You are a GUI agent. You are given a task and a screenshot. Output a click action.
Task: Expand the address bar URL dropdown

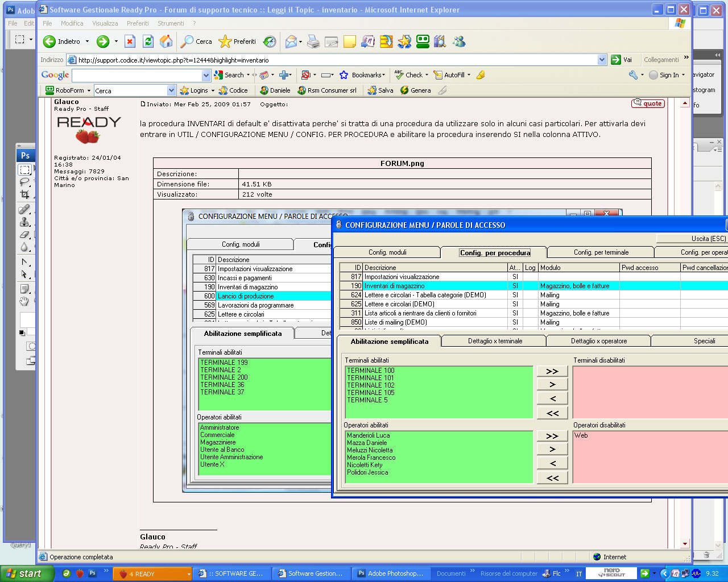602,60
